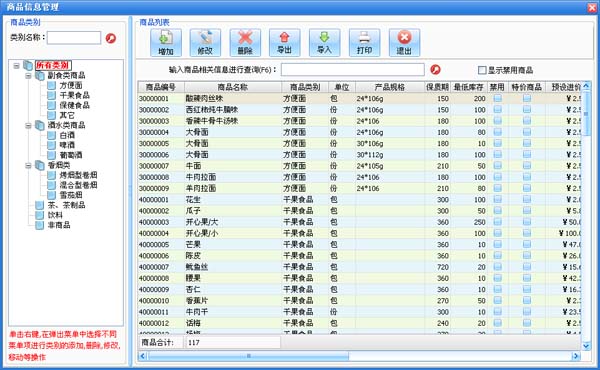Select the 饮料 category in tree
The height and width of the screenshot is (370, 600).
click(55, 215)
